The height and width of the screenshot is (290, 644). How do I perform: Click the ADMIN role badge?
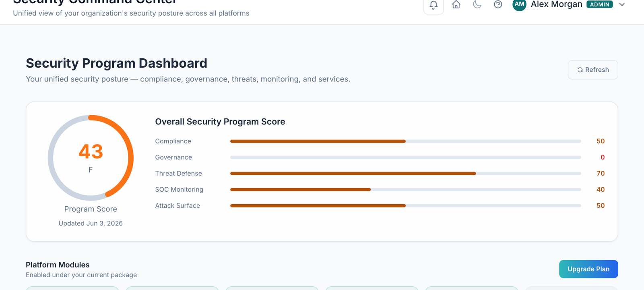tap(600, 4)
